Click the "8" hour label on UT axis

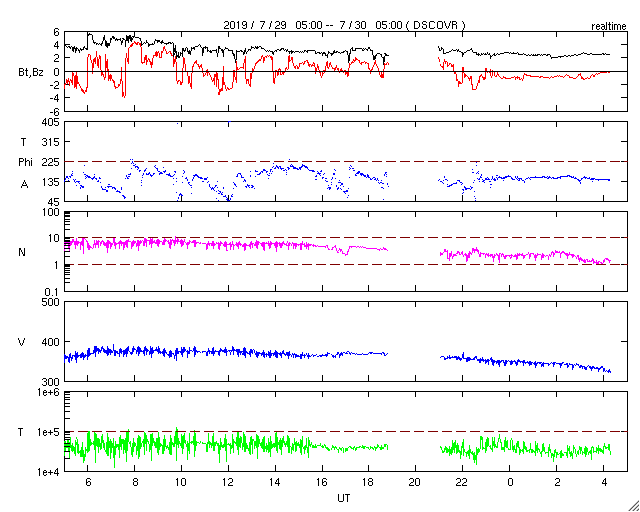click(x=135, y=482)
